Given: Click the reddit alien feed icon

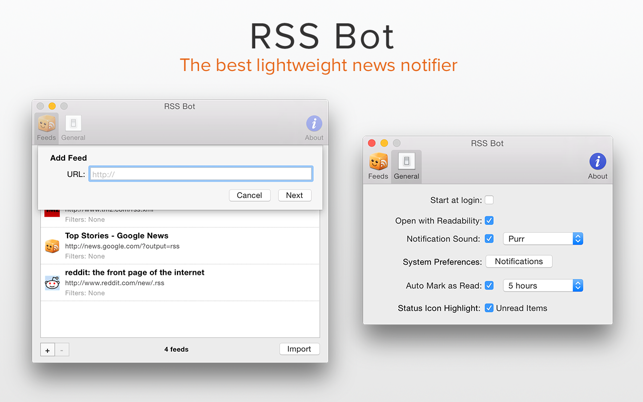Looking at the screenshot, I should point(52,283).
